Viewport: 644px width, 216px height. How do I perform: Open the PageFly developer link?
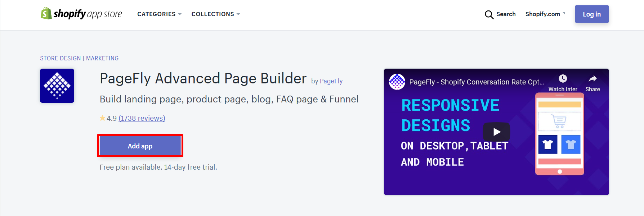click(x=331, y=81)
